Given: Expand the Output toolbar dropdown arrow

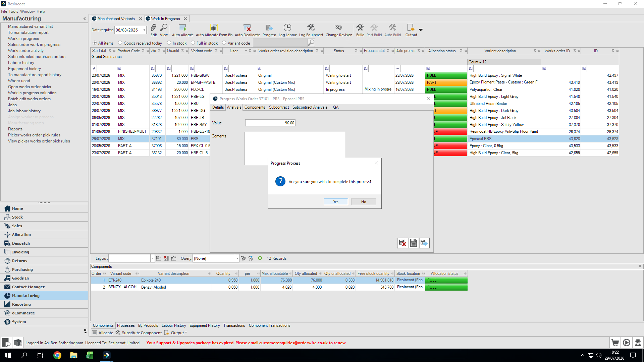Looking at the screenshot, I should [421, 30].
